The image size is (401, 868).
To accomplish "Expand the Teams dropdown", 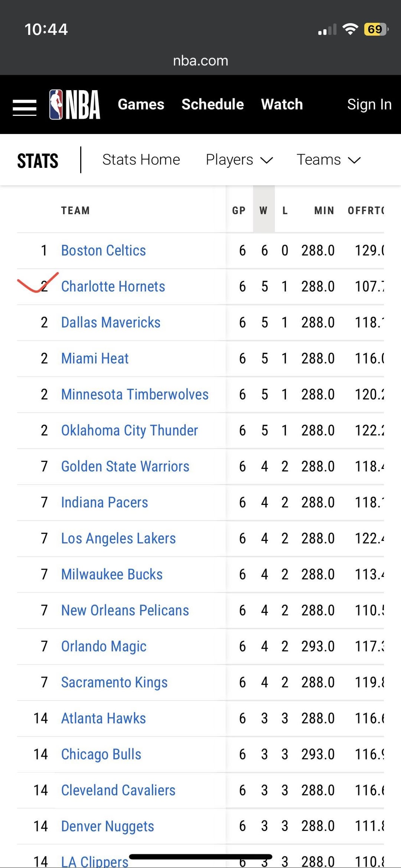I will pos(329,160).
